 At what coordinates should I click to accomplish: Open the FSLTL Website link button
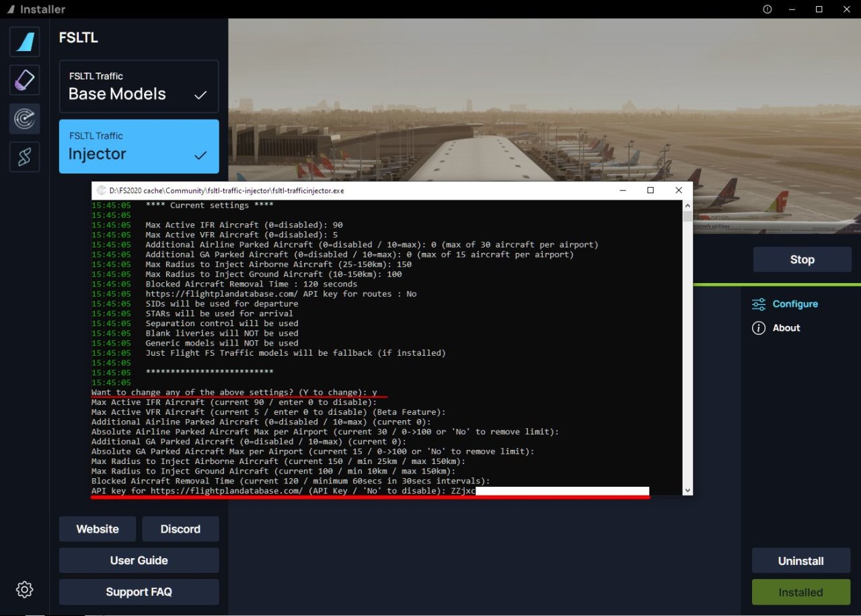pyautogui.click(x=98, y=529)
